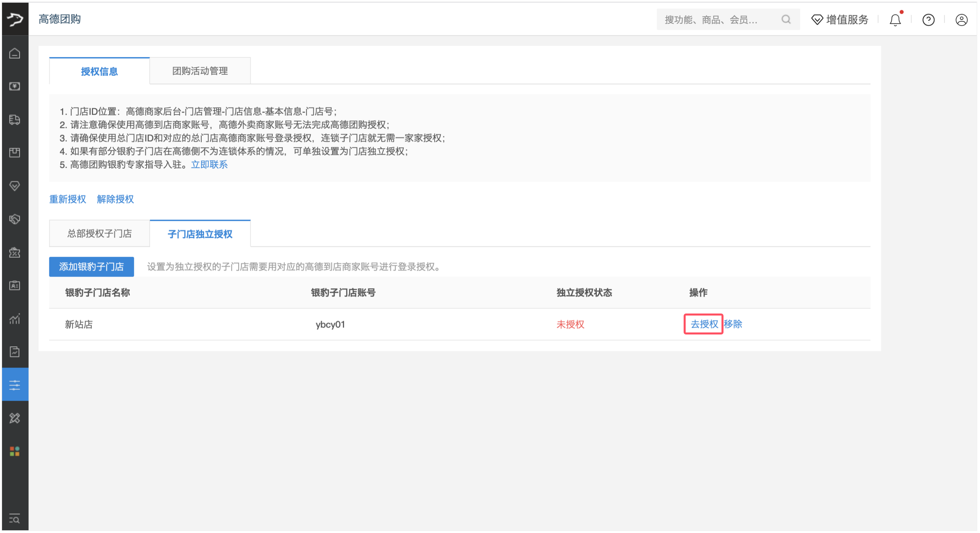Open the help question mark icon
The height and width of the screenshot is (533, 980).
tap(928, 20)
